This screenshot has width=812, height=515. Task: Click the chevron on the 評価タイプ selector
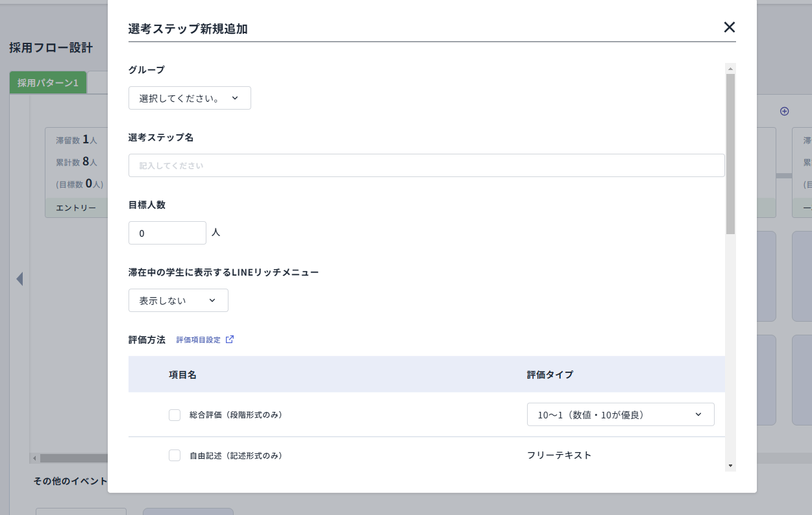698,414
